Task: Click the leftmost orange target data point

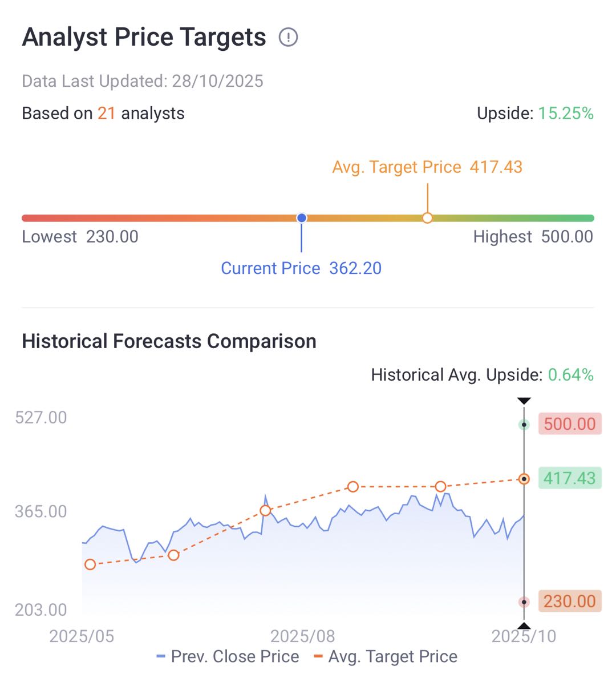Action: [x=90, y=564]
